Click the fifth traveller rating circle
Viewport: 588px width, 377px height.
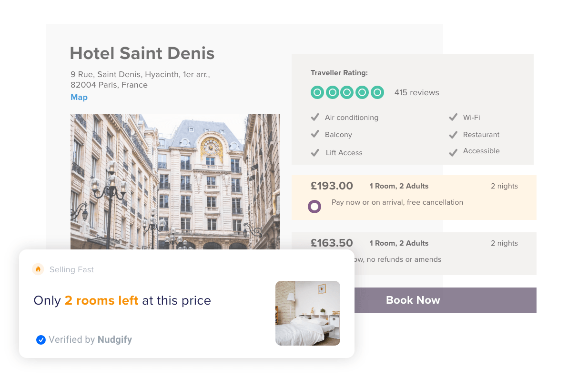377,92
